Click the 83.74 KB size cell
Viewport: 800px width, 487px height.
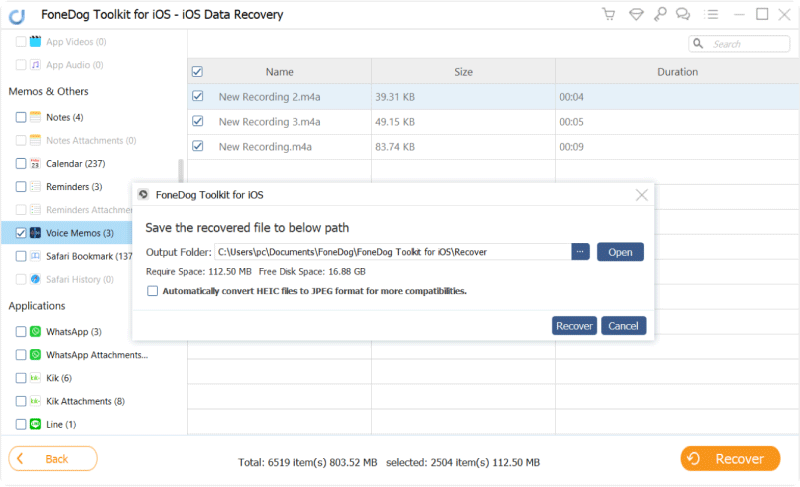[395, 147]
